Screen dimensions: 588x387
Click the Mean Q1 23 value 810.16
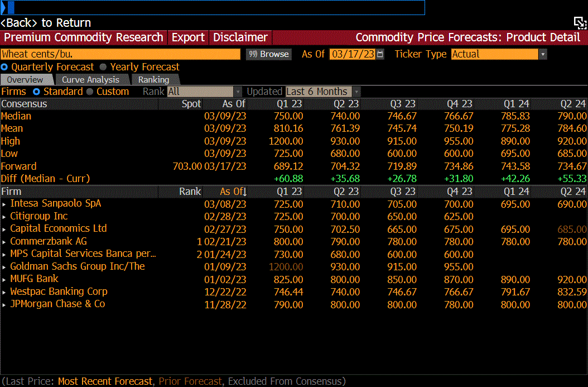click(x=288, y=128)
